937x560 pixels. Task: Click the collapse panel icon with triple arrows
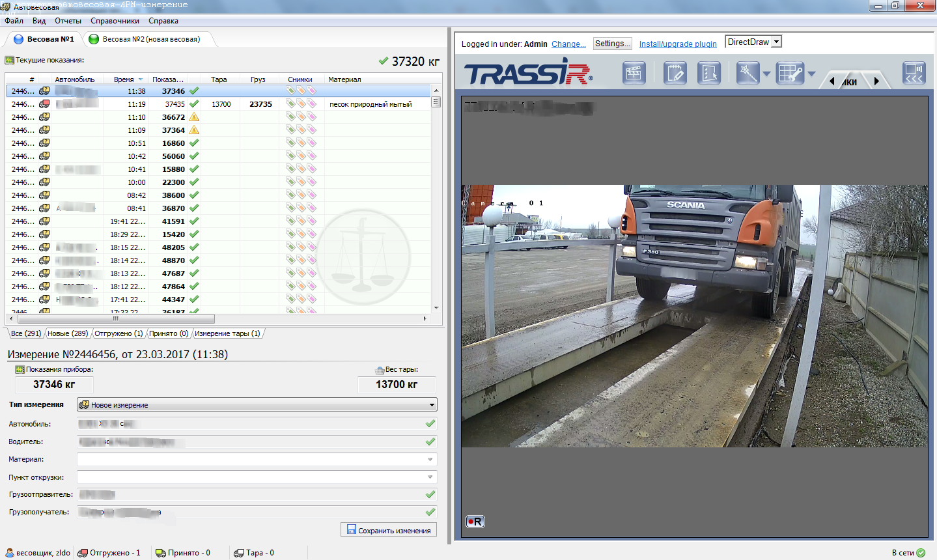914,73
